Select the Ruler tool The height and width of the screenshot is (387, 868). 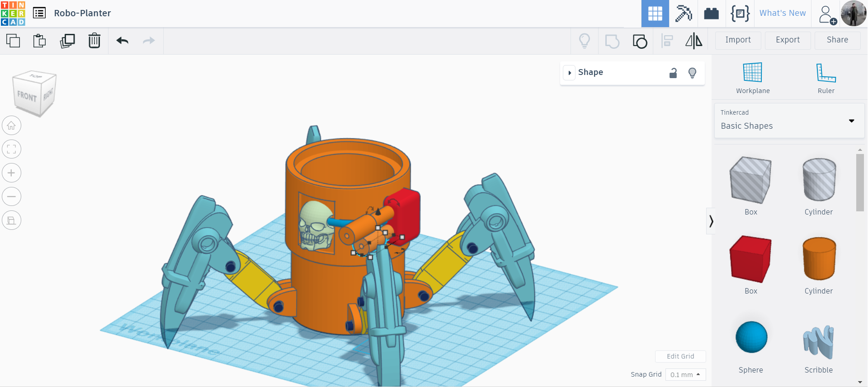click(x=826, y=78)
